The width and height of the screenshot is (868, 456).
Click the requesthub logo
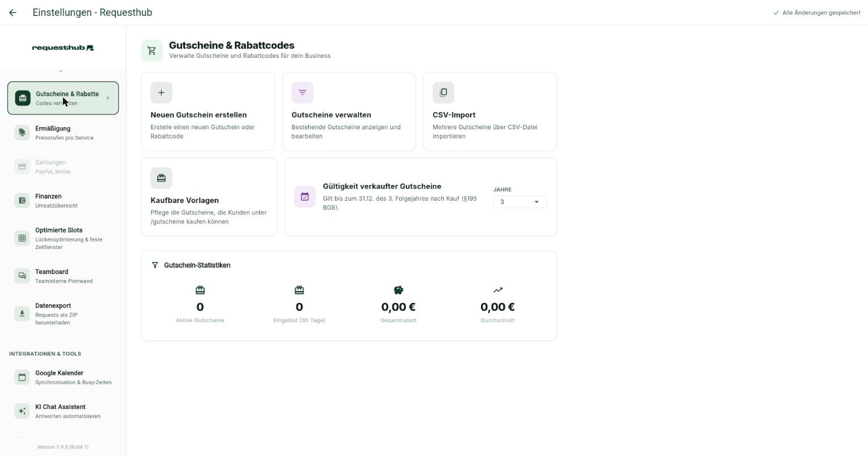pos(63,48)
